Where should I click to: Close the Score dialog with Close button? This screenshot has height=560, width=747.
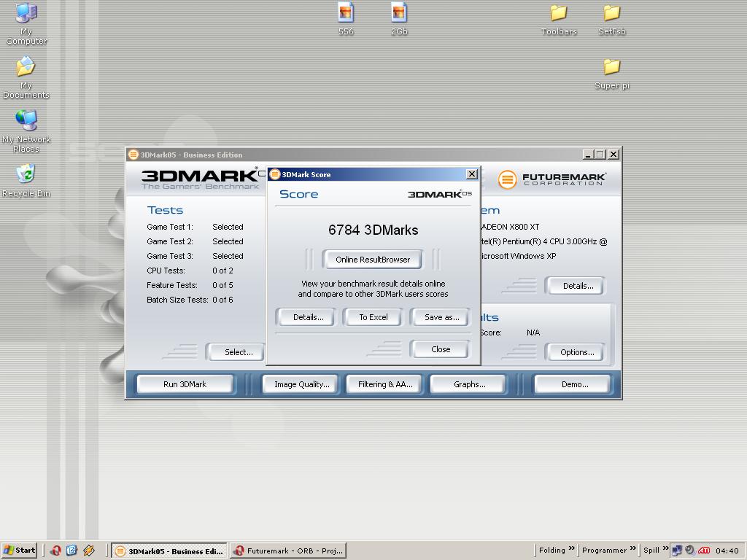[441, 349]
